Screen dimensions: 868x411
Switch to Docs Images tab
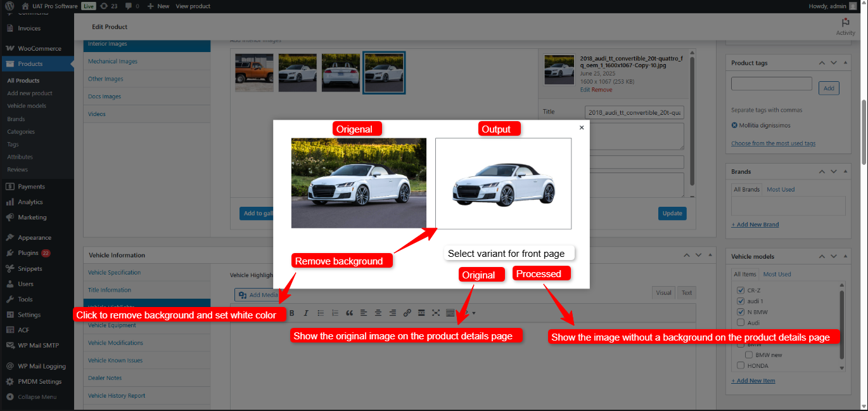pyautogui.click(x=147, y=96)
